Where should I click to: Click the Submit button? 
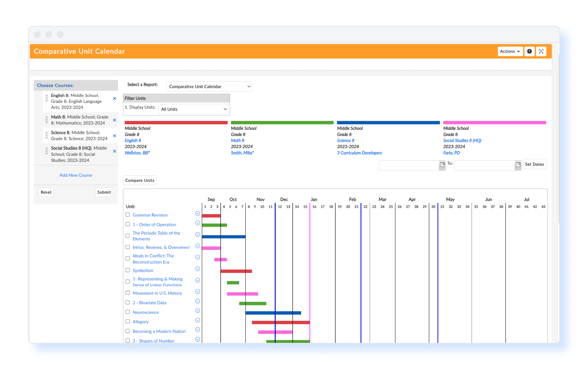point(104,192)
